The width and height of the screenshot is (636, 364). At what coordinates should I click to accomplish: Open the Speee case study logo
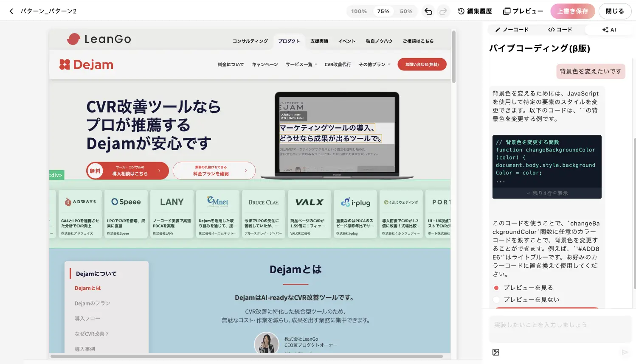tap(126, 202)
